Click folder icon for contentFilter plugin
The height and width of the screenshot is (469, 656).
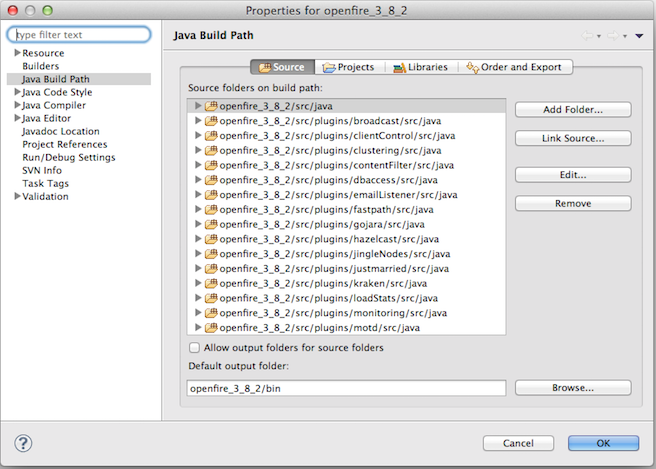pyautogui.click(x=211, y=165)
